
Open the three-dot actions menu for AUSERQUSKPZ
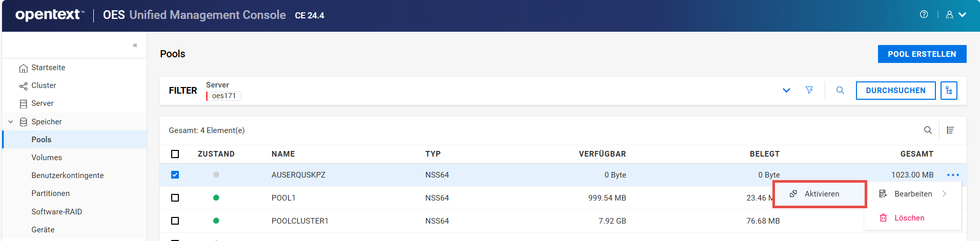[x=953, y=175]
